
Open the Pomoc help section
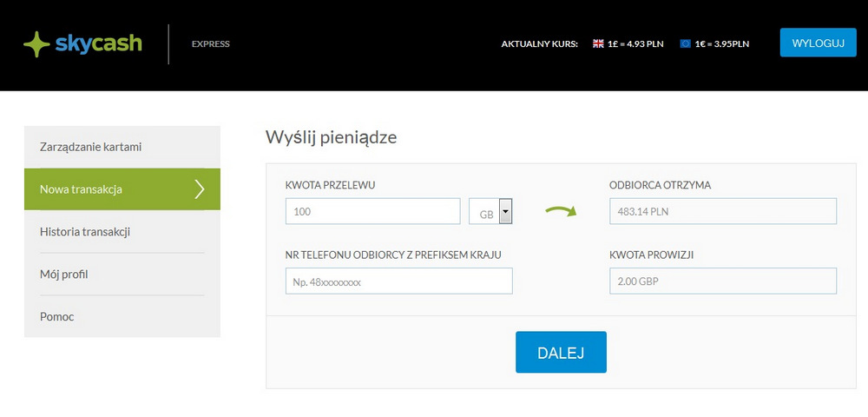(x=57, y=316)
